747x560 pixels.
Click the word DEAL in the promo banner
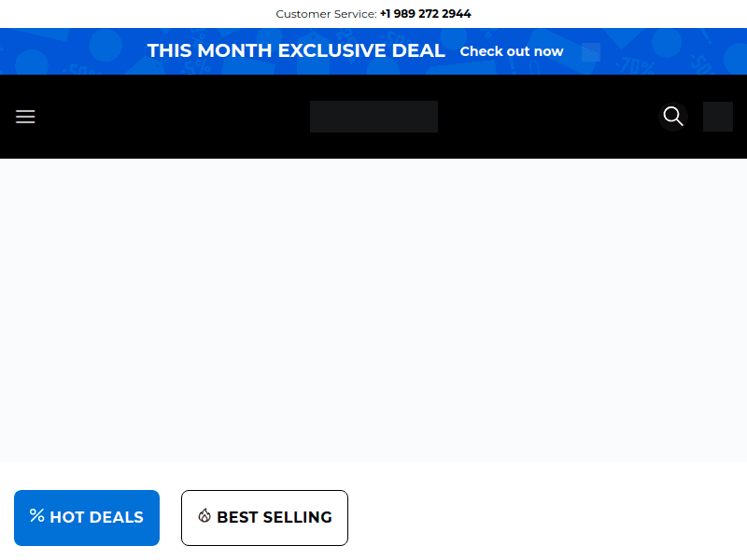(x=416, y=51)
